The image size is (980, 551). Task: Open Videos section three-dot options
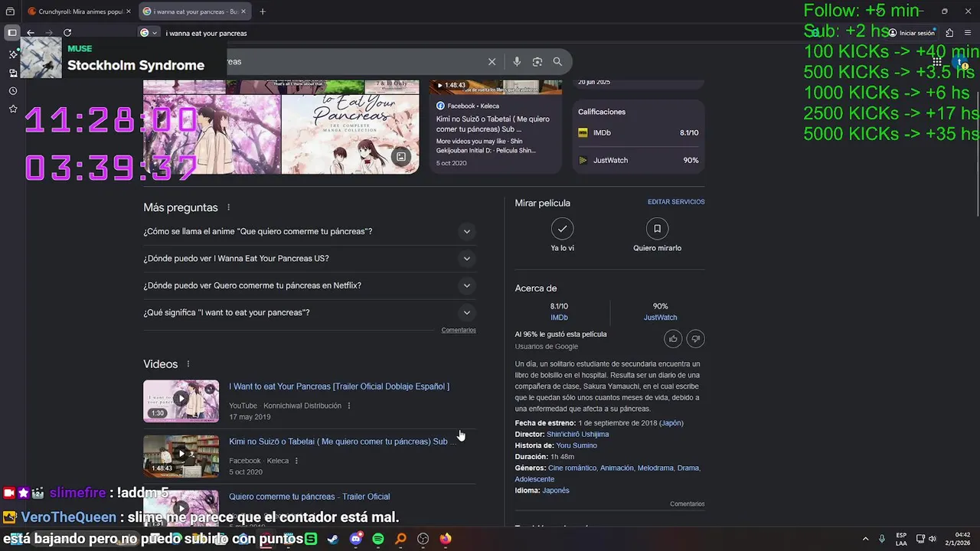[x=188, y=364]
